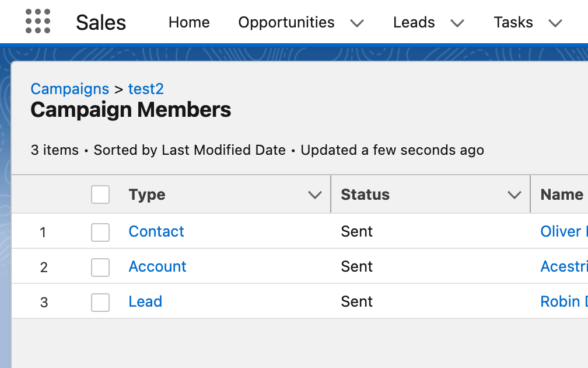The width and height of the screenshot is (588, 368).
Task: Switch to the Opportunities tab
Action: pos(286,22)
